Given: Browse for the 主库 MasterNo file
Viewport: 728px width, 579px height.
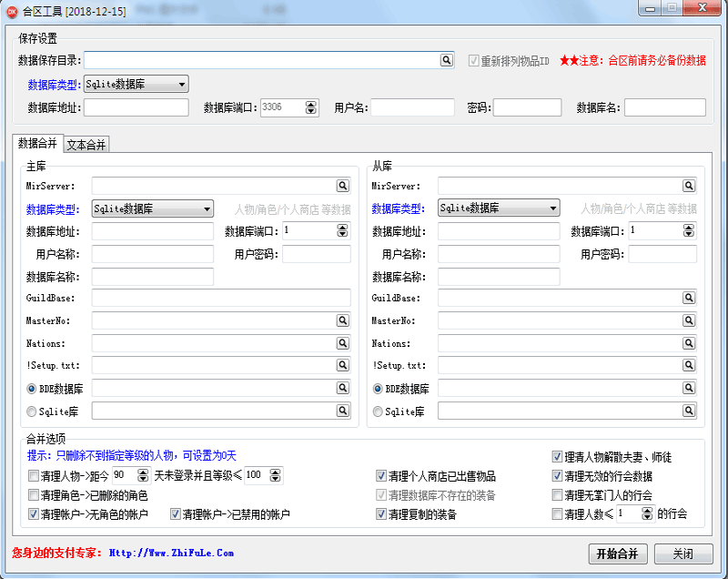Looking at the screenshot, I should 343,320.
